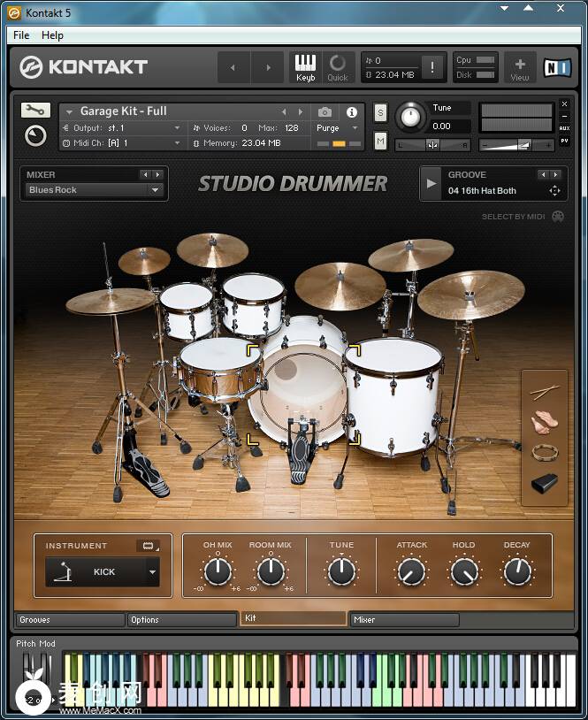Viewport: 588px width, 720px height.
Task: Click the View plus icon
Action: [x=520, y=67]
